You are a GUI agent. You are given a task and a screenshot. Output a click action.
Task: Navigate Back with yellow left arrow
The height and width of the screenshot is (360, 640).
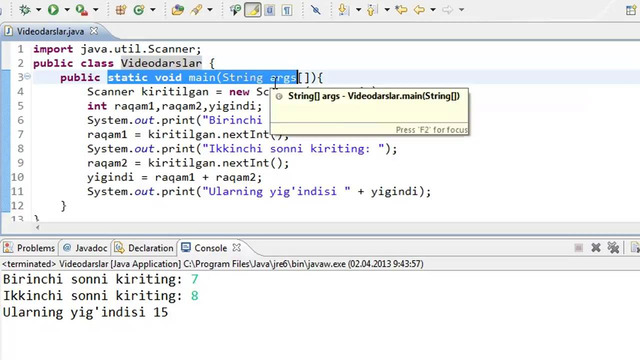419,9
